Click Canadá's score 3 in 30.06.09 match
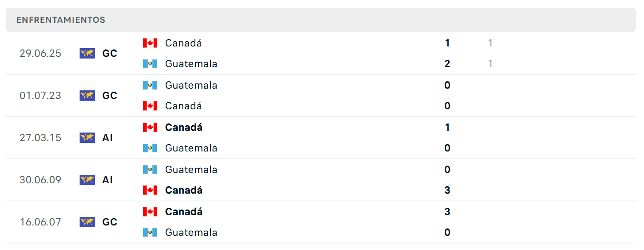Screen dimensions: 644x250 click(447, 190)
